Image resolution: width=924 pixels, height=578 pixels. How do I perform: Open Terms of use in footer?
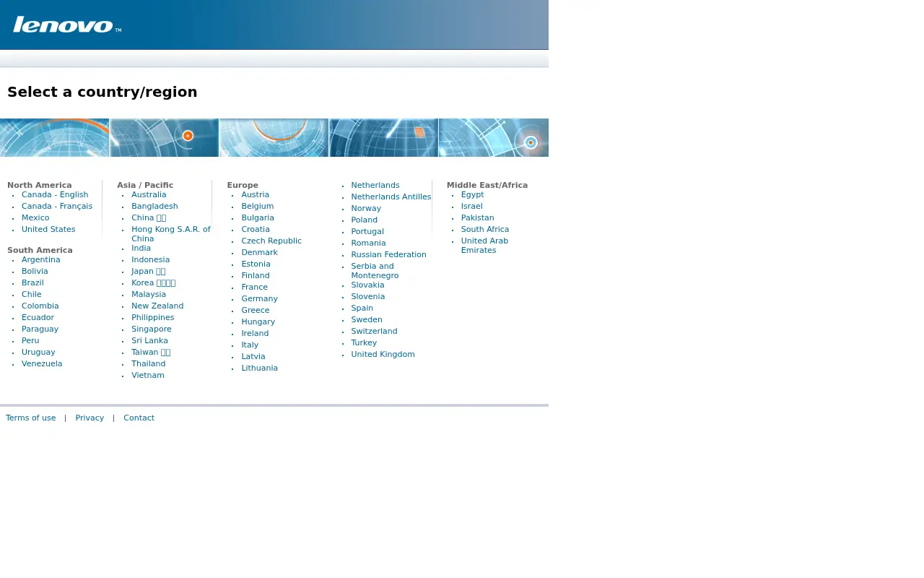point(30,418)
